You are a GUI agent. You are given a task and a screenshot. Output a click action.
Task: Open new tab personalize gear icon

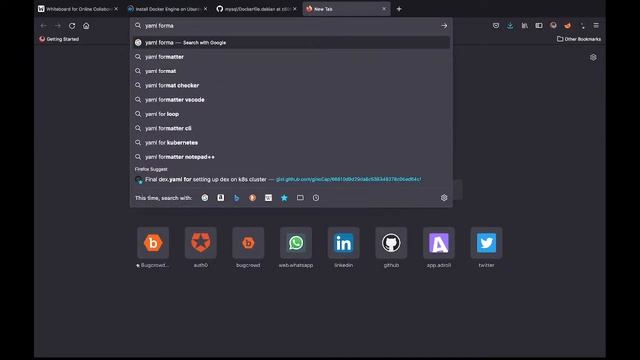[x=593, y=58]
